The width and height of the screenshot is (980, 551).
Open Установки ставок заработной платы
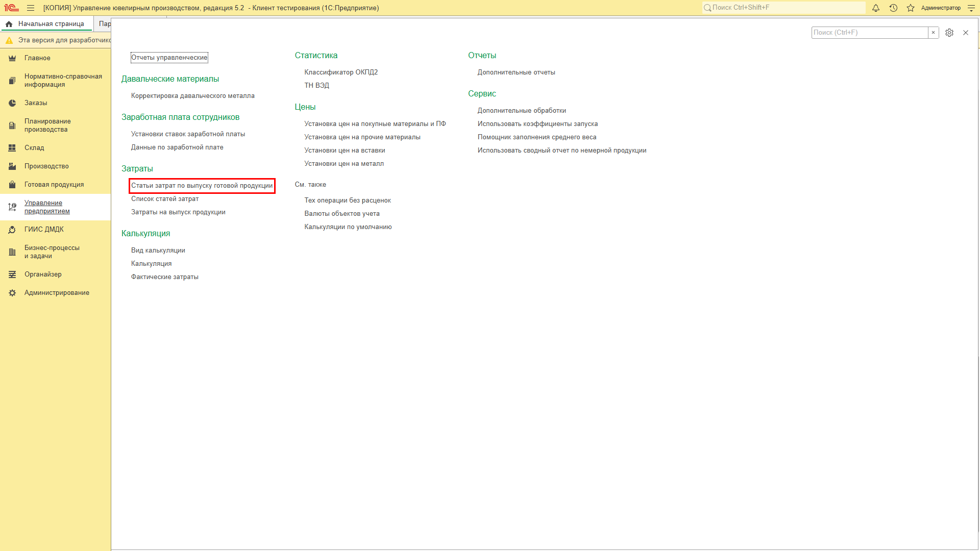188,134
